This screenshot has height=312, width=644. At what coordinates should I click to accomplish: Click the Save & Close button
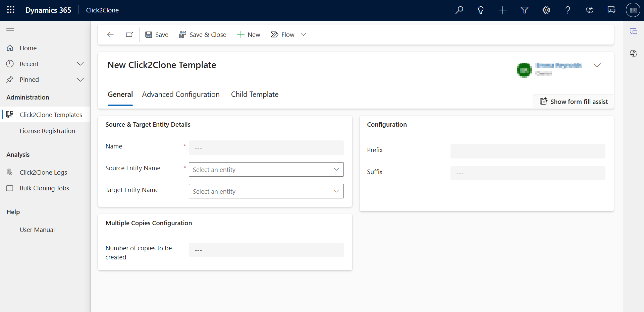pos(203,35)
